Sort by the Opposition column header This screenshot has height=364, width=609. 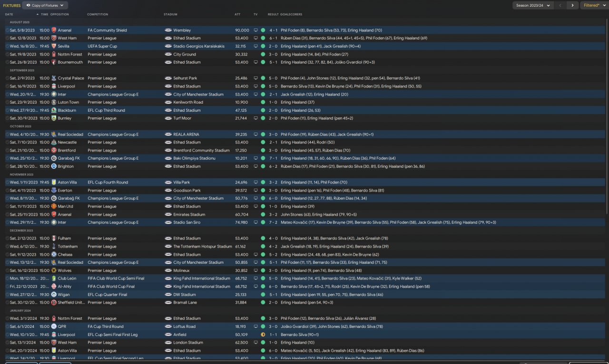59,14
